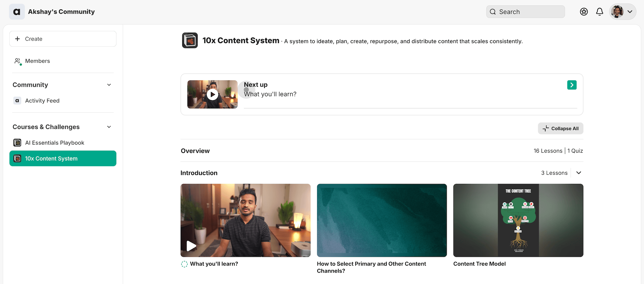Click the 10x Content System course icon

click(190, 41)
